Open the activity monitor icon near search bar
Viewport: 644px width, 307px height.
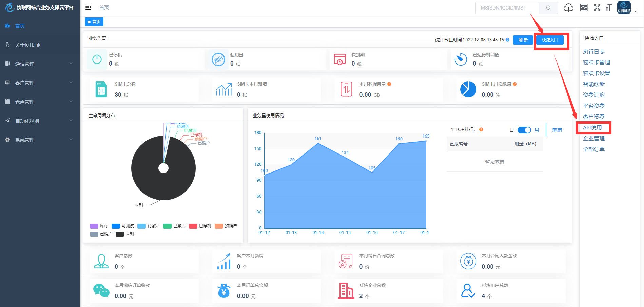coord(584,7)
